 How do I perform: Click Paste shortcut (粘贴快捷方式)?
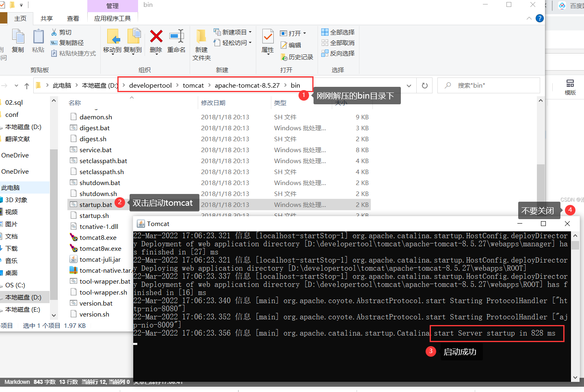click(x=74, y=53)
